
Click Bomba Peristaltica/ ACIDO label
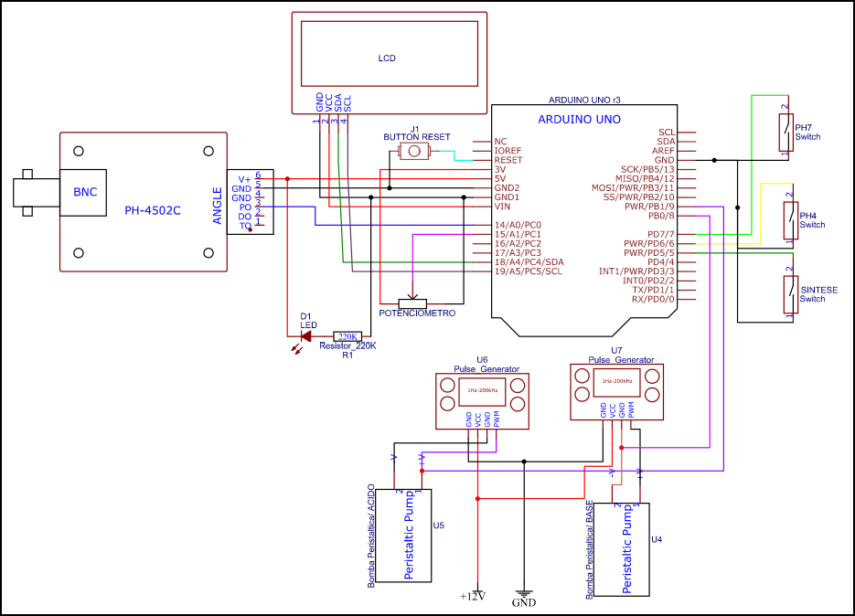point(370,536)
